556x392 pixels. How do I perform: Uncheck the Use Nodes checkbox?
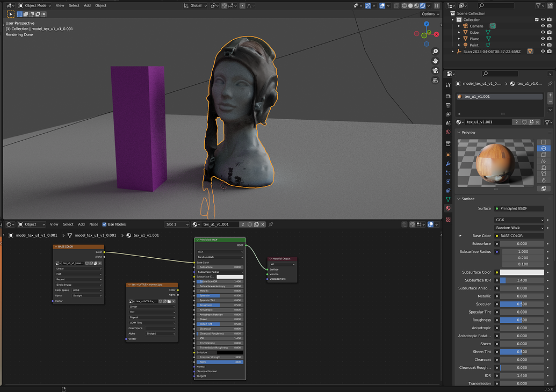point(104,224)
